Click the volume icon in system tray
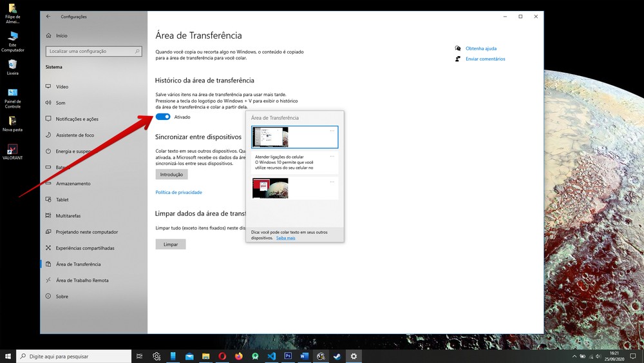Screen dimensions: 644x363 (x=598, y=357)
